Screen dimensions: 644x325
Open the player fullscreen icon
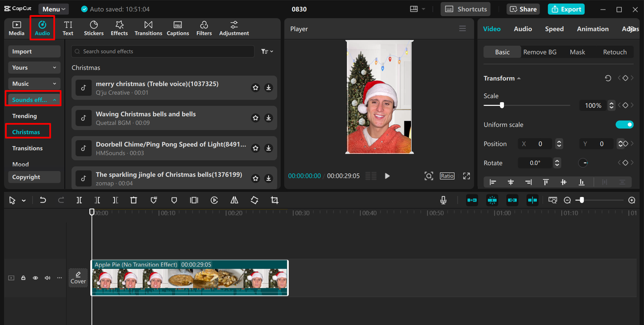click(x=466, y=176)
